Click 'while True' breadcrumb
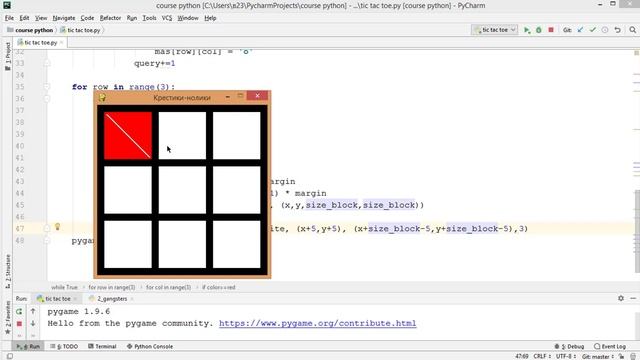640x360 pixels. click(64, 287)
